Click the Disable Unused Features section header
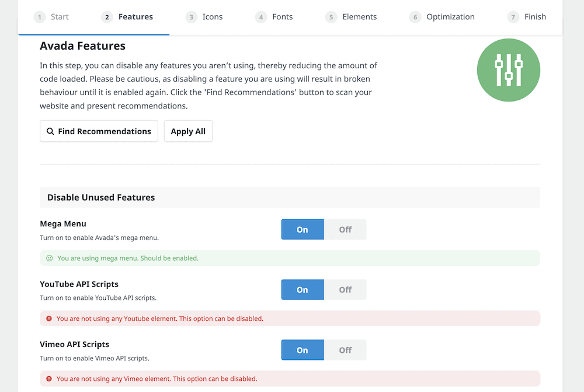Screen dimensions: 584x392 click(x=101, y=197)
